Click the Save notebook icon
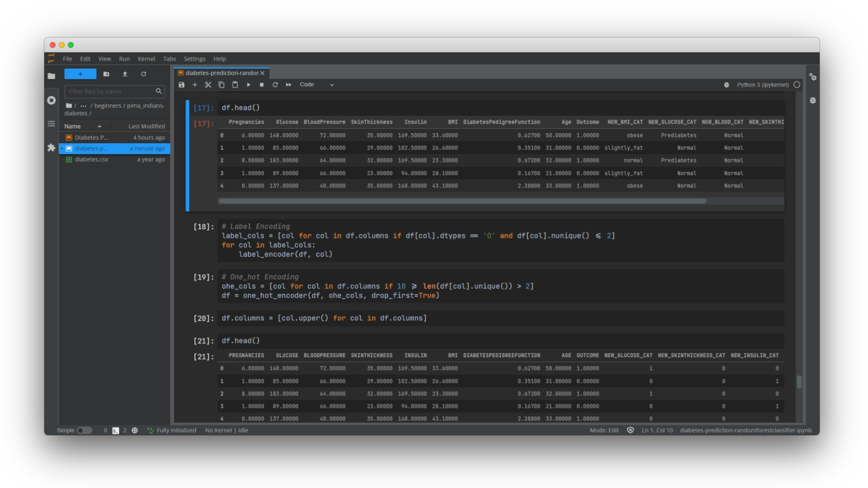Image resolution: width=868 pixels, height=488 pixels. point(183,84)
